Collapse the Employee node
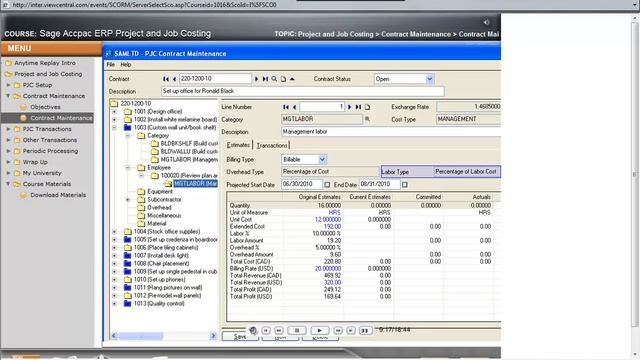The height and width of the screenshot is (360, 640). click(x=128, y=168)
